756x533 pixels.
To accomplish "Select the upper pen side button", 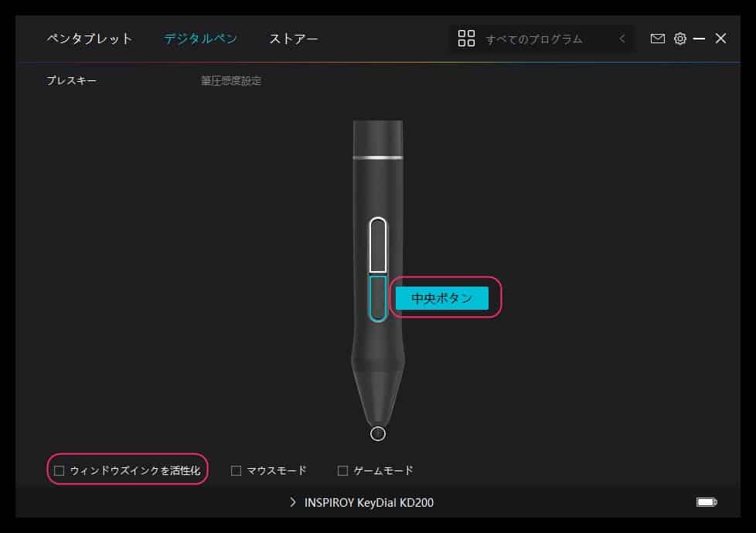I will click(x=378, y=245).
